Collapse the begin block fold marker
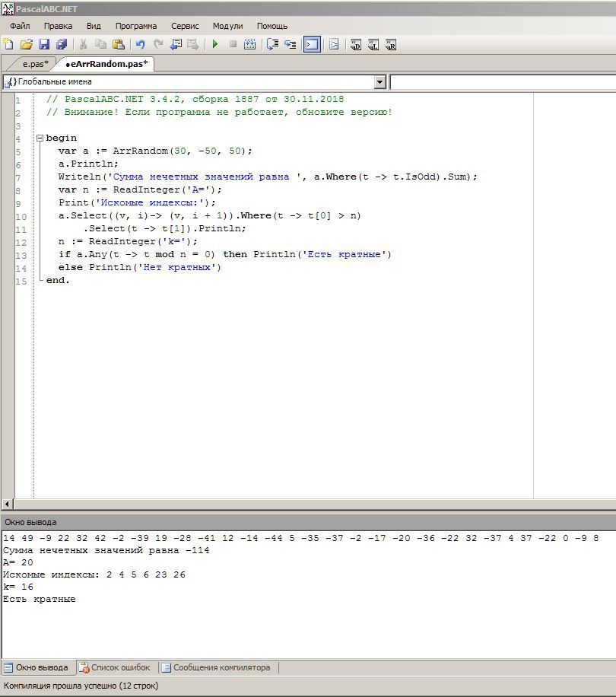Image resolution: width=616 pixels, height=697 pixels. click(40, 138)
